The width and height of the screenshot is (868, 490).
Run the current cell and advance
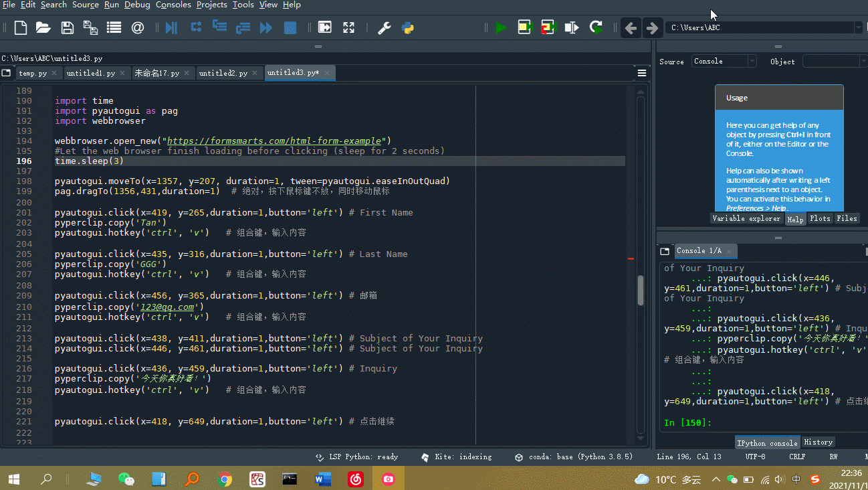pos(548,27)
